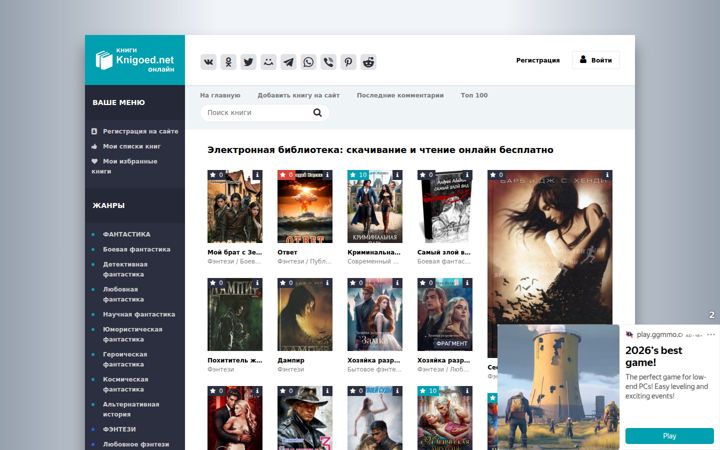Select the "Научная фантастика" genre

coord(139,315)
